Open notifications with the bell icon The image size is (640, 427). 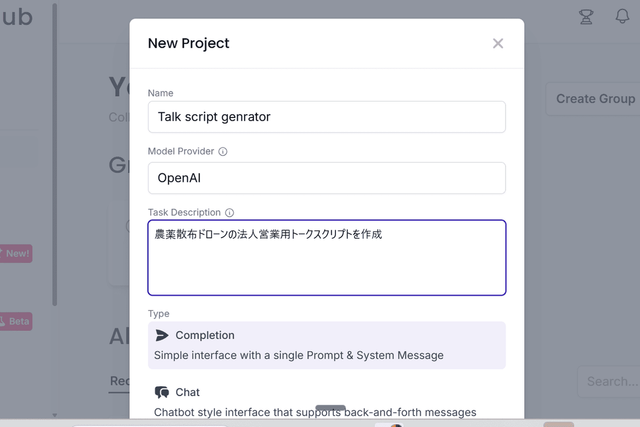(x=622, y=16)
